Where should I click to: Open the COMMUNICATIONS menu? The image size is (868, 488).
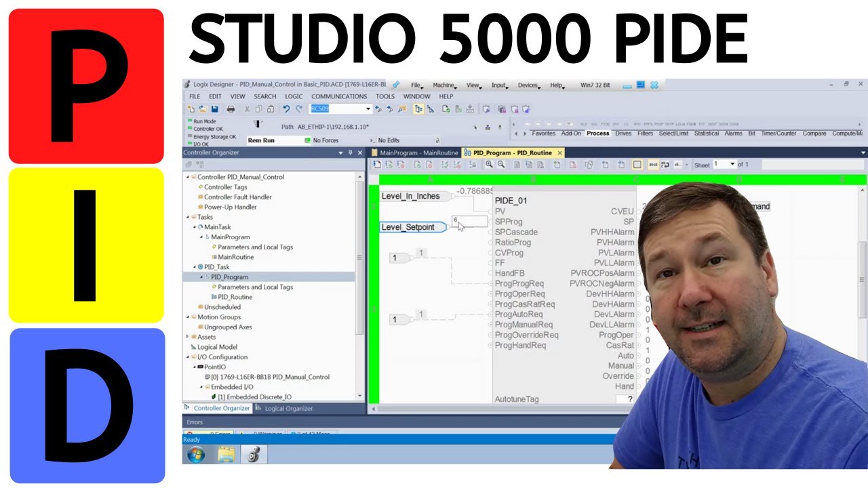click(339, 96)
